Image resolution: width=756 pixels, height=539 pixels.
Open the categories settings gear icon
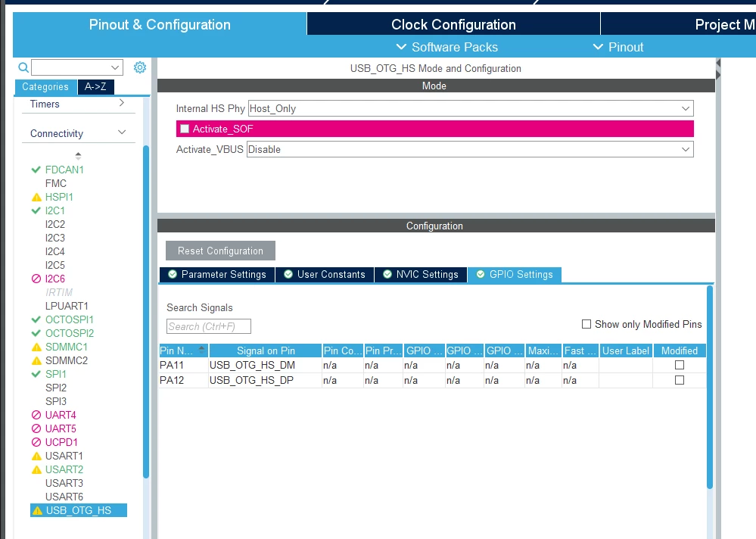click(x=140, y=67)
